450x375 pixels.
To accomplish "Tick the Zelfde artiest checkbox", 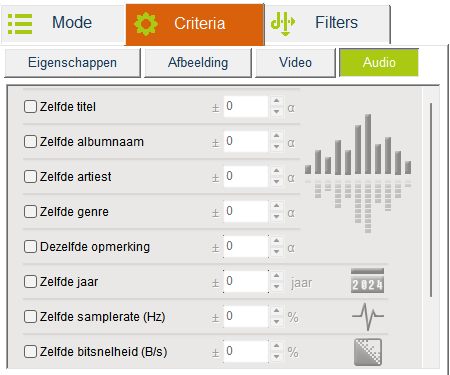I will click(30, 177).
